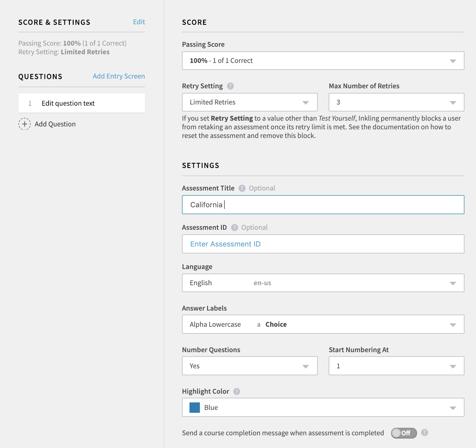Click the help icon next to Assessment ID
Screen dimensions: 476x448
coord(235,227)
